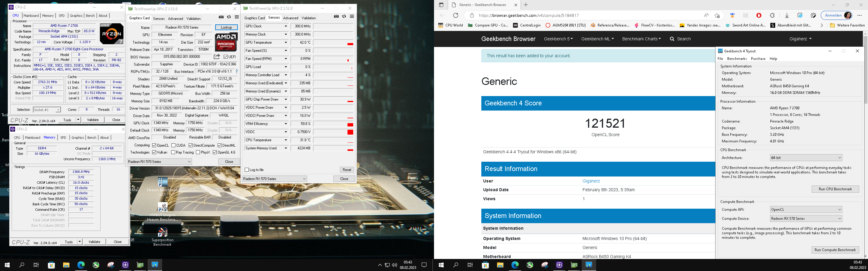
Task: View site information lock icon in address bar
Action: pyautogui.click(x=472, y=15)
